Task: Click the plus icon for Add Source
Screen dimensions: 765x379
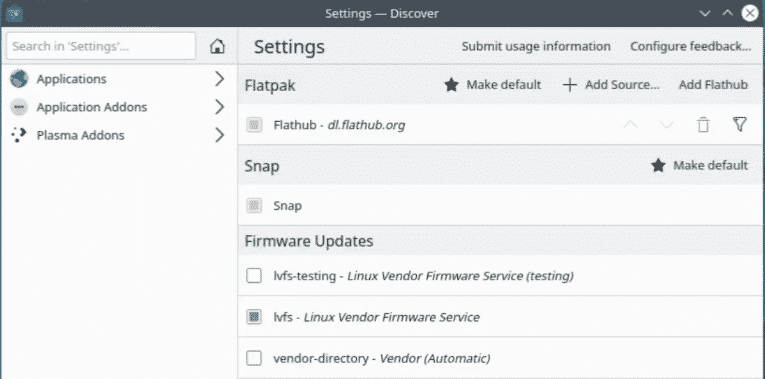Action: 569,85
